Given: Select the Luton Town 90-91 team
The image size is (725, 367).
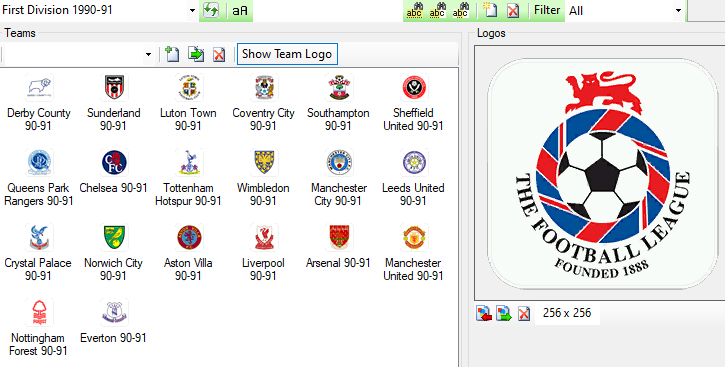Looking at the screenshot, I should coord(189,103).
